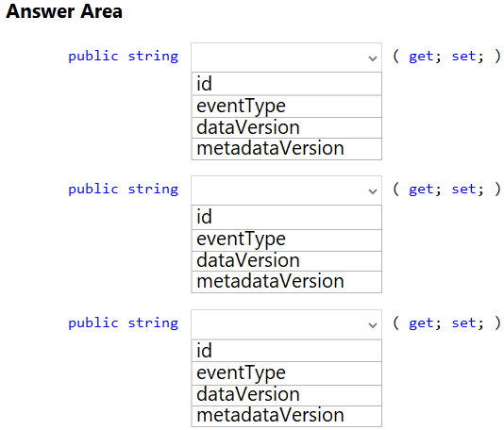Select 'id' in the first dropdown list

point(286,84)
